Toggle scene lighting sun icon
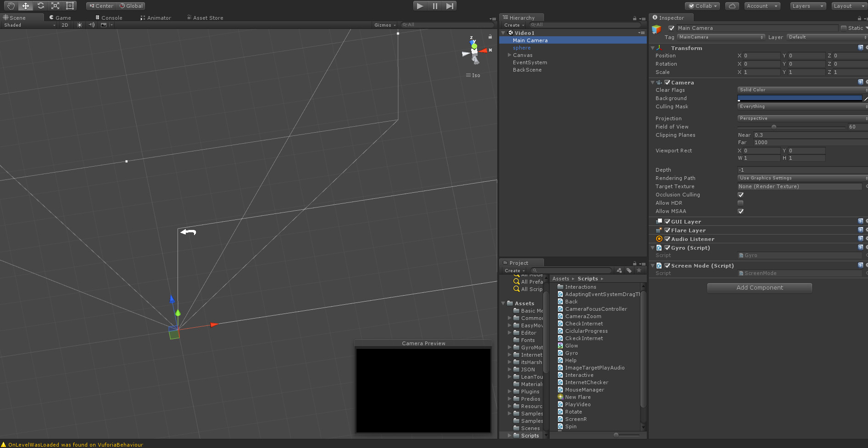This screenshot has height=448, width=868. 80,25
